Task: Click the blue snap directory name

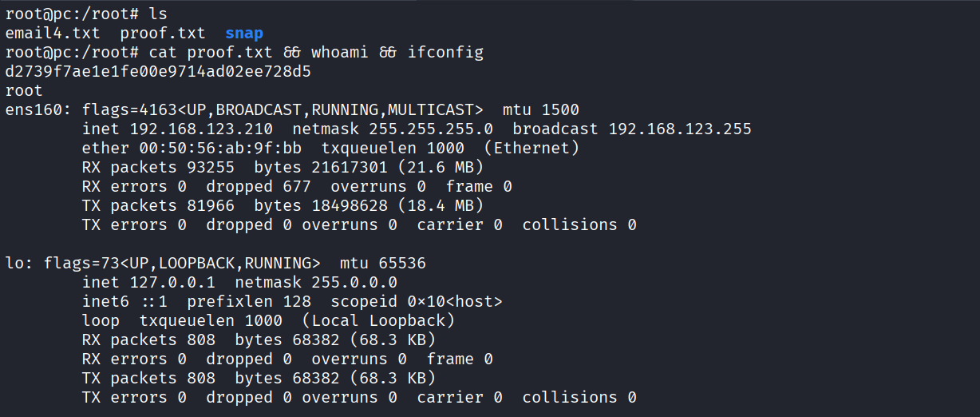Action: coord(244,34)
